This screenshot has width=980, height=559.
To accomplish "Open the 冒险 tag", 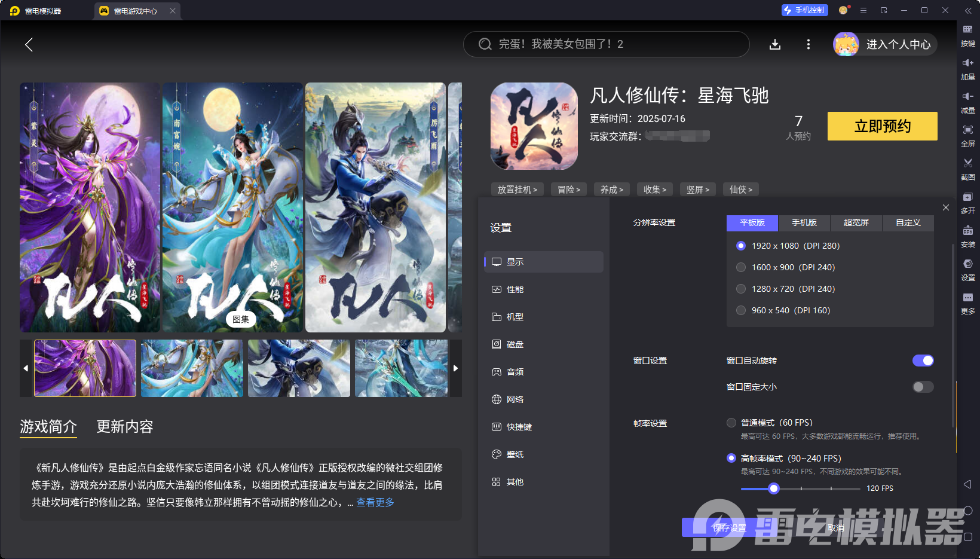I will click(x=569, y=190).
